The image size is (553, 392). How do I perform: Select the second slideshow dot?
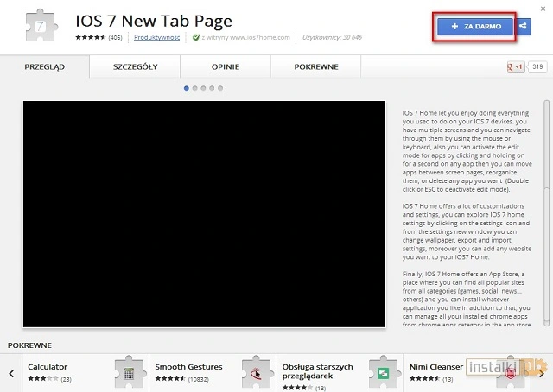(x=195, y=88)
